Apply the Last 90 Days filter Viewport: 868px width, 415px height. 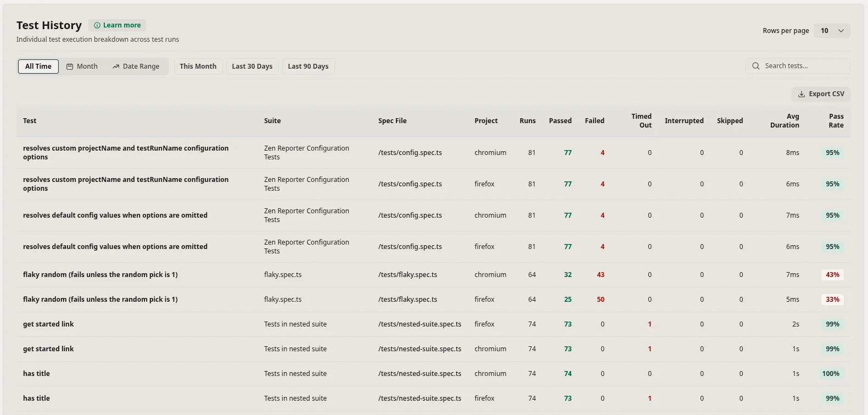point(309,67)
